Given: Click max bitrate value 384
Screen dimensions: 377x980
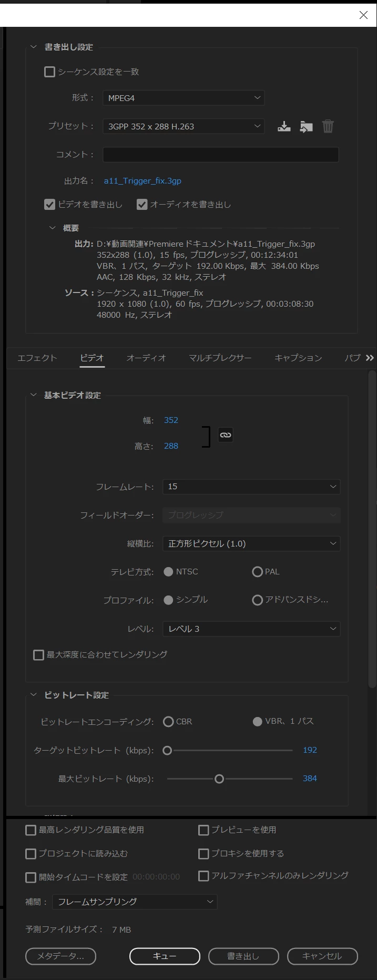Looking at the screenshot, I should point(310,779).
